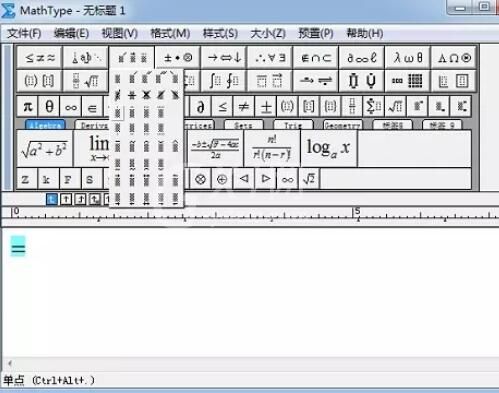Select the tilde over embellishment

[132, 146]
